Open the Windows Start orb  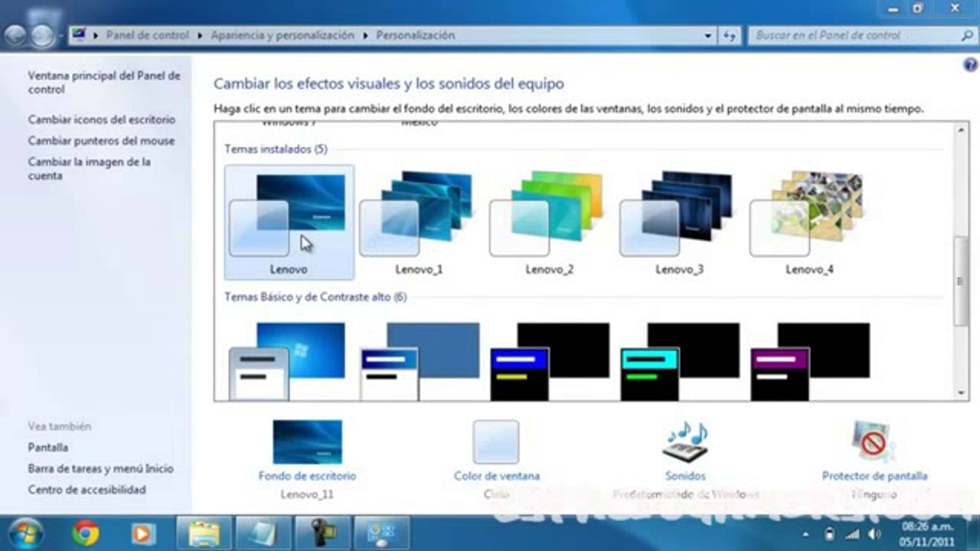pos(24,533)
